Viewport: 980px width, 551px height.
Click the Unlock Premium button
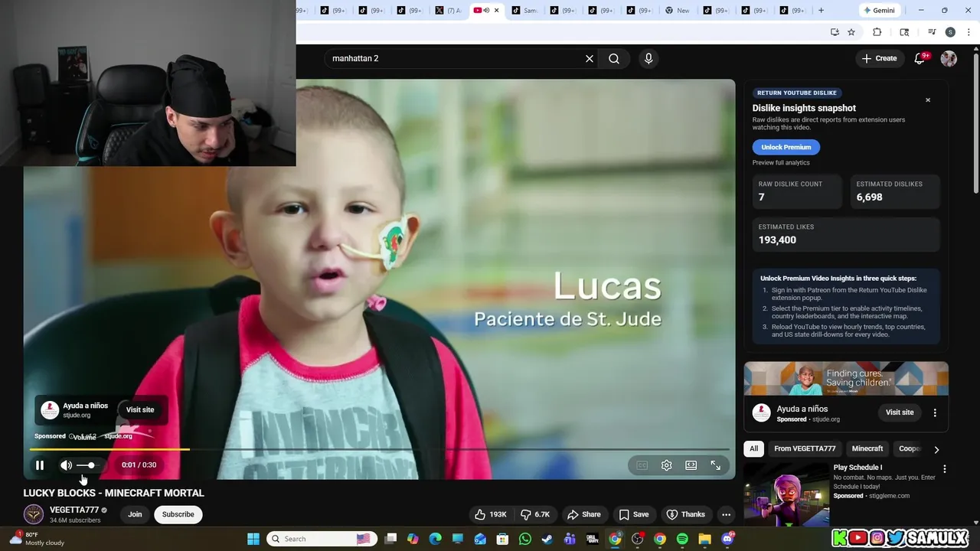tap(786, 147)
